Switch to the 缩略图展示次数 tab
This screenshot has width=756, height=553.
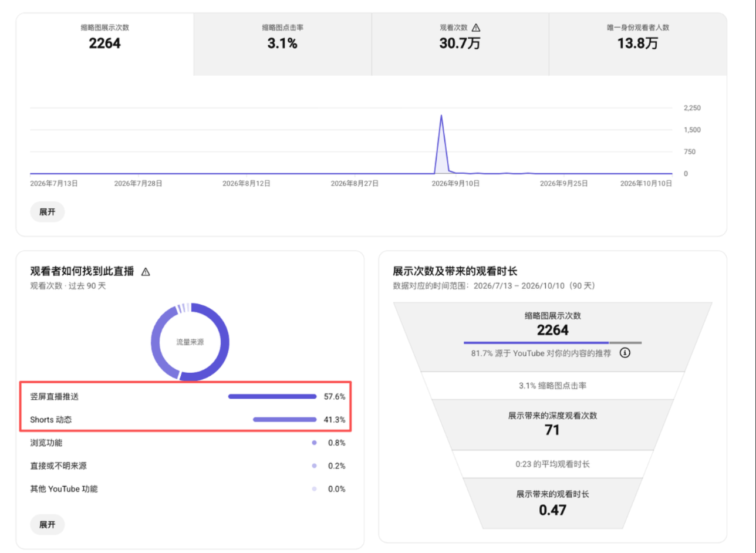pyautogui.click(x=104, y=44)
